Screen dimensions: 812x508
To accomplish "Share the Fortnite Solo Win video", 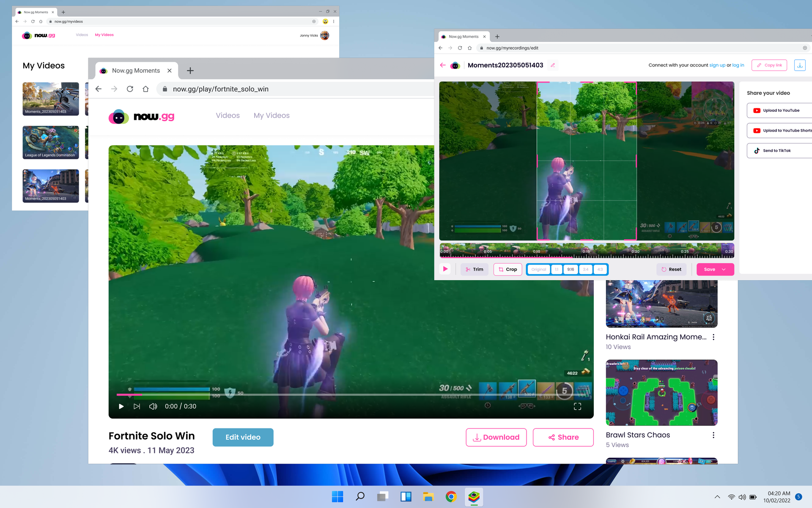I will 563,437.
